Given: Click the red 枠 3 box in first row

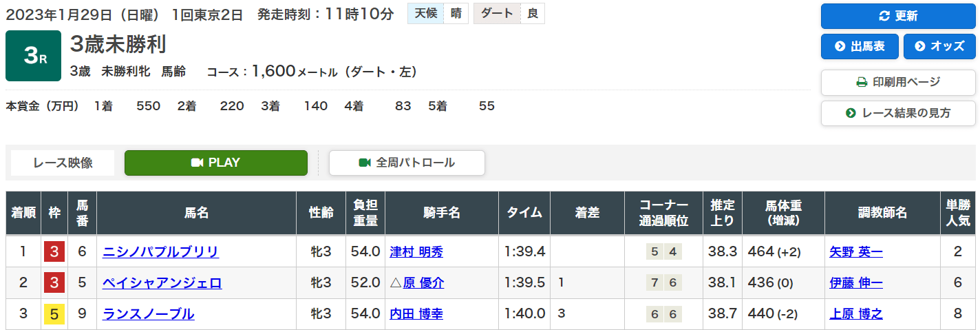Looking at the screenshot, I should coord(54,251).
